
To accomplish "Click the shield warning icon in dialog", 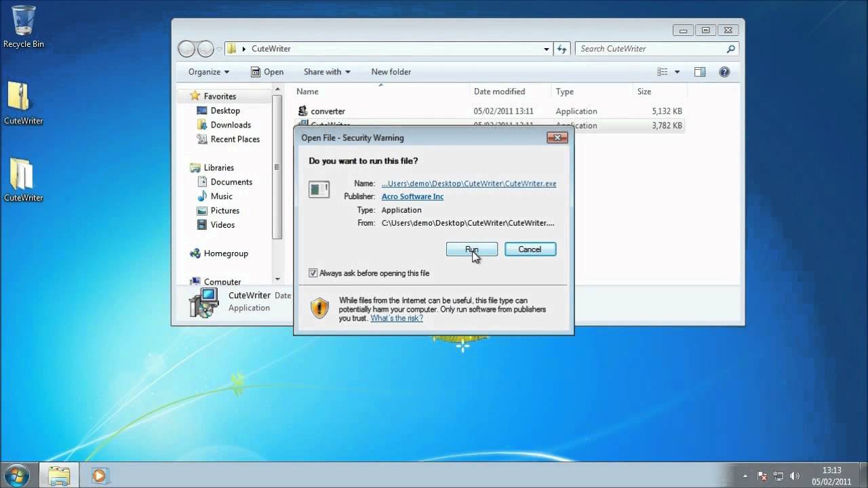I will click(x=319, y=308).
